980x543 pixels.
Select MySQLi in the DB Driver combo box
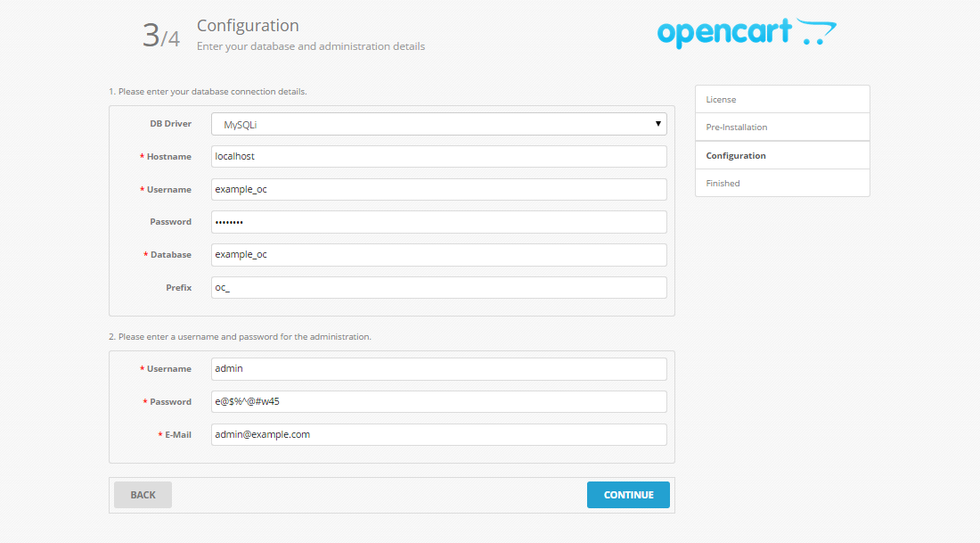(x=438, y=123)
